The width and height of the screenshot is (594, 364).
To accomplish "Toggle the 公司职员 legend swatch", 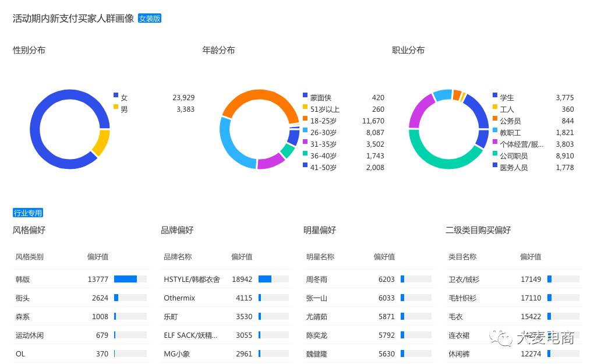I will (495, 153).
